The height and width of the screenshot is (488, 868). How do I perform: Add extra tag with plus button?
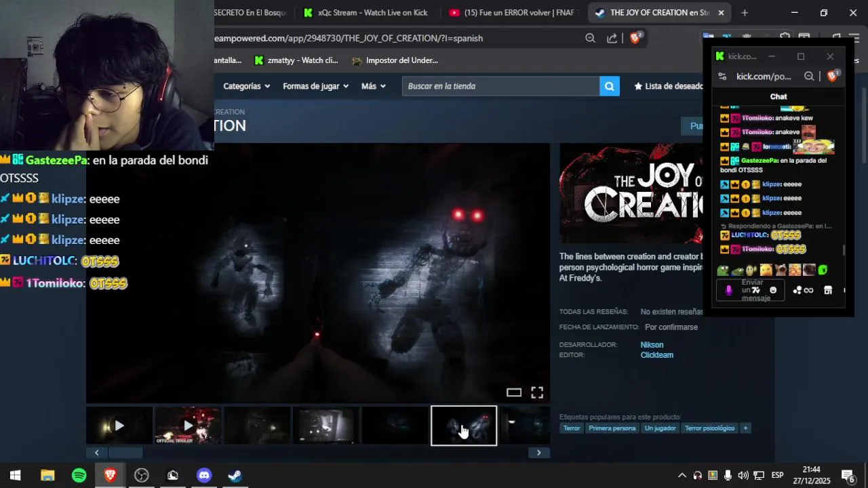745,428
